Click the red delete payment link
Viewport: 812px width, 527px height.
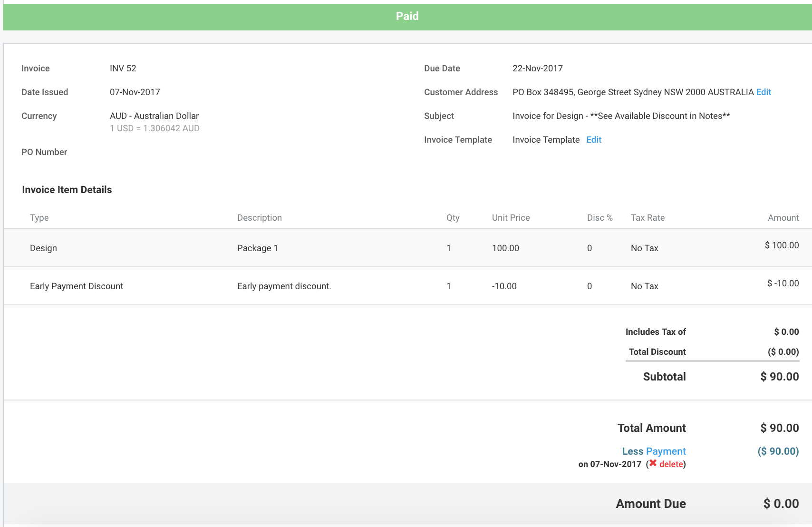pyautogui.click(x=671, y=464)
